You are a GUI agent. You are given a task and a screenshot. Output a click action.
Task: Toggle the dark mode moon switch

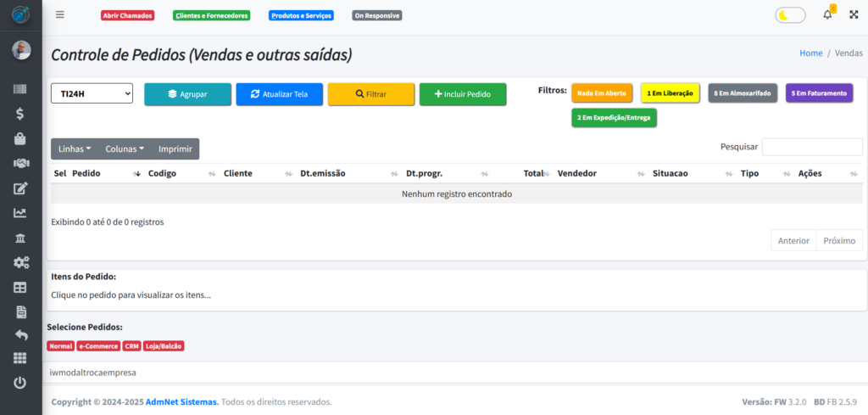[x=790, y=15]
